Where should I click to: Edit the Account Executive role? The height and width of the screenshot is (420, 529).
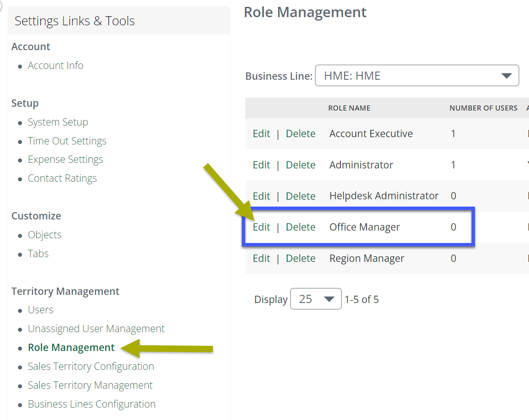261,134
